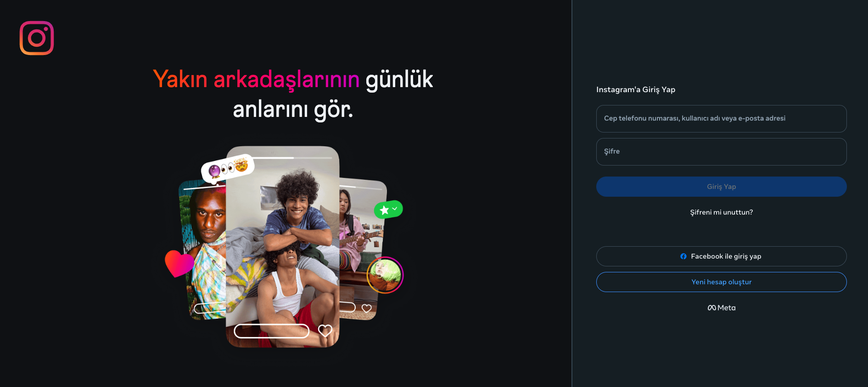Focus the Şifre password field

click(x=721, y=152)
